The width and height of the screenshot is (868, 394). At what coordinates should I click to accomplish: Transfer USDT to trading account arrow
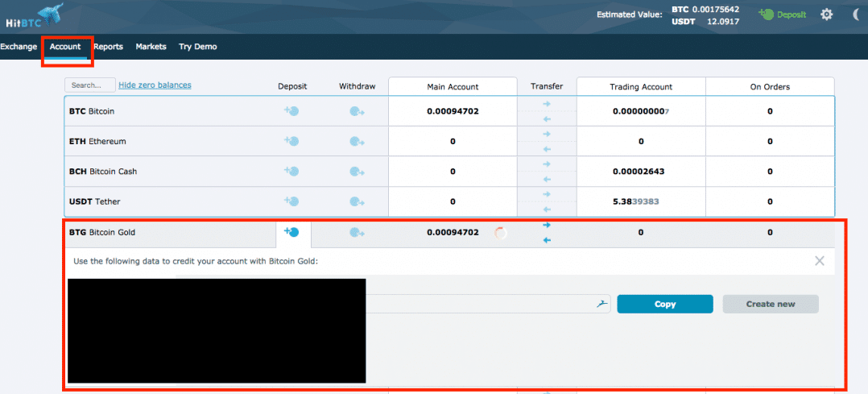click(547, 194)
